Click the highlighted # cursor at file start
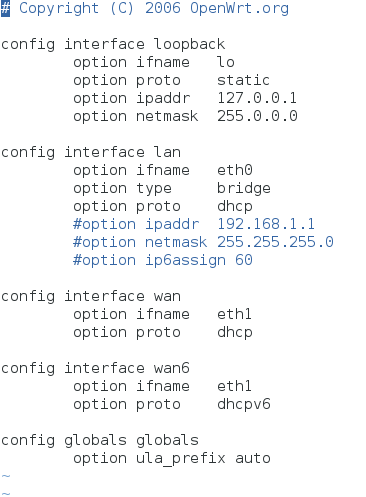 tap(5, 9)
